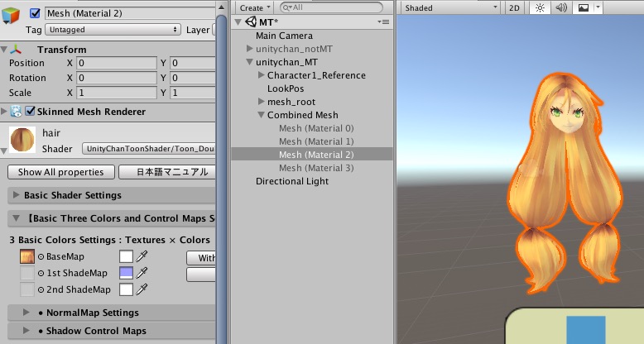The width and height of the screenshot is (644, 344).
Task: Click the BaseMap texture slot
Action: 27,256
